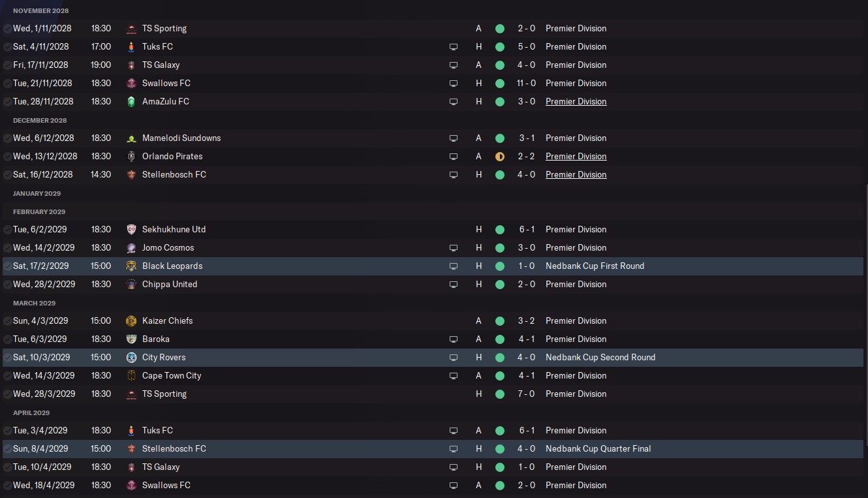Click the Kaizer Chiefs club badge
The width and height of the screenshot is (868, 498).
click(131, 321)
